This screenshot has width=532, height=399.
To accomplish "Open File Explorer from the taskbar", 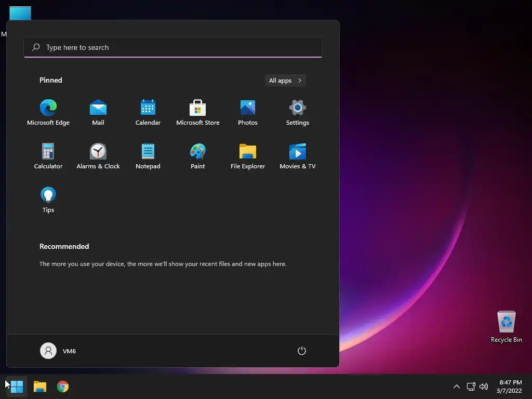I will tap(39, 387).
